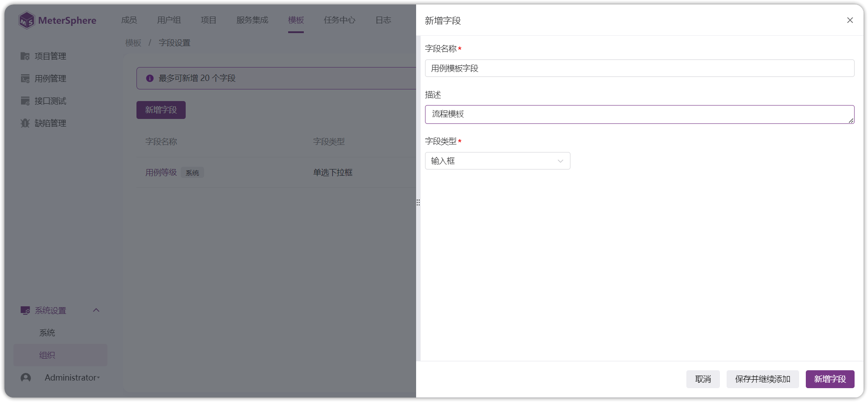Click 字段设置 in the breadcrumb

(174, 43)
